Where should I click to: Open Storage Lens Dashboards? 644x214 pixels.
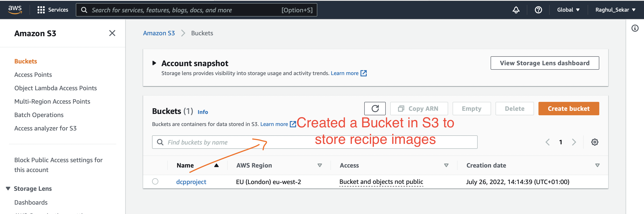coord(31,203)
